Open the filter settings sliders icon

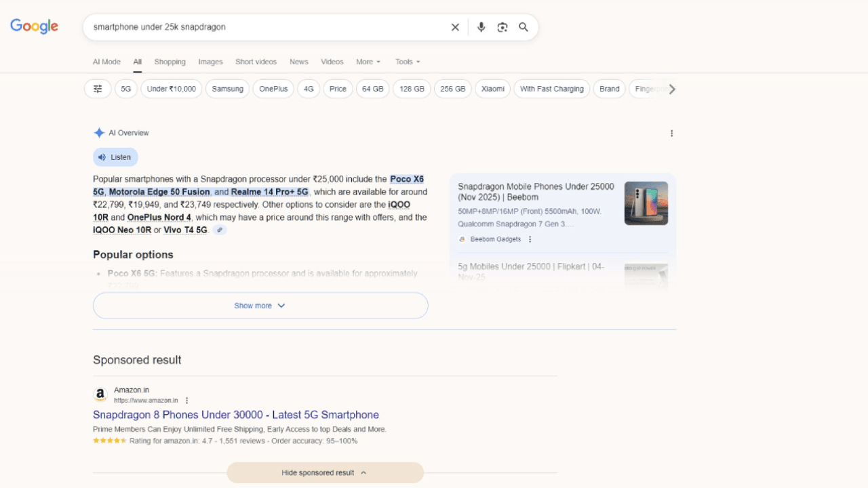(98, 89)
